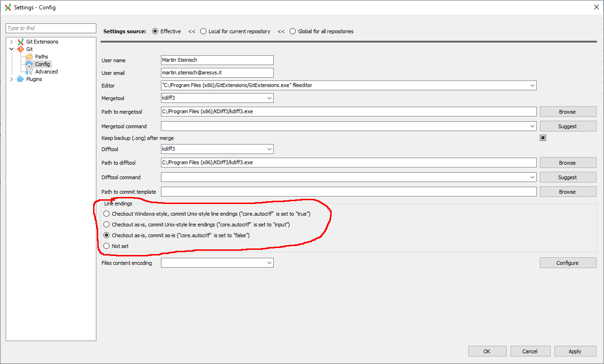The image size is (604, 364).
Task: Select the Plugins puzzle-piece icon
Action: [x=20, y=79]
